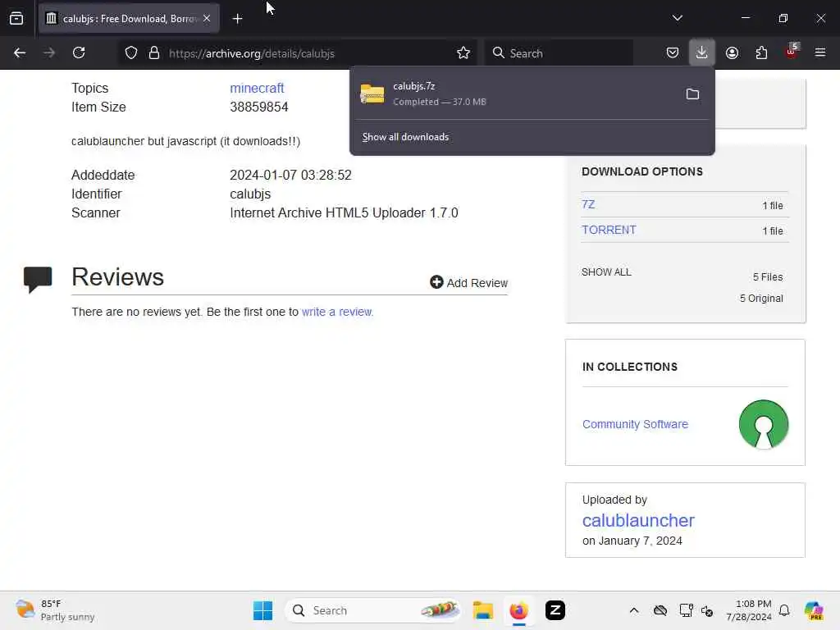
Task: Open File Explorer from the taskbar
Action: point(482,610)
